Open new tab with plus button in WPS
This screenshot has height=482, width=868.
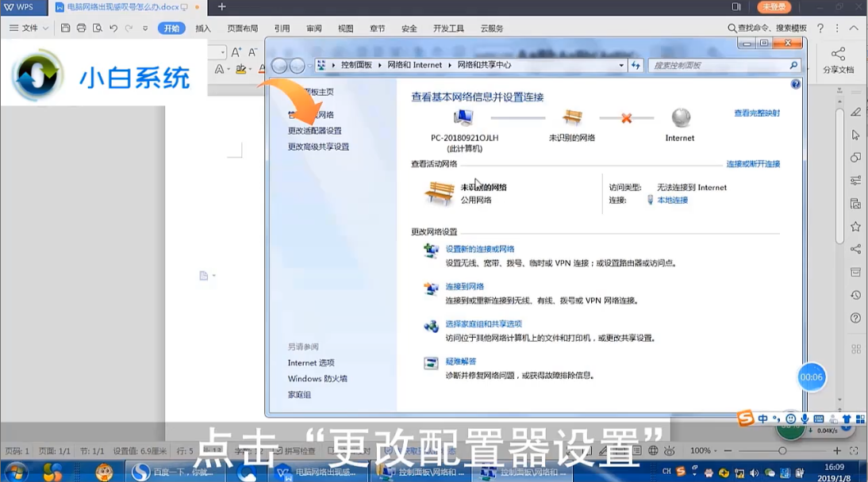[x=221, y=6]
